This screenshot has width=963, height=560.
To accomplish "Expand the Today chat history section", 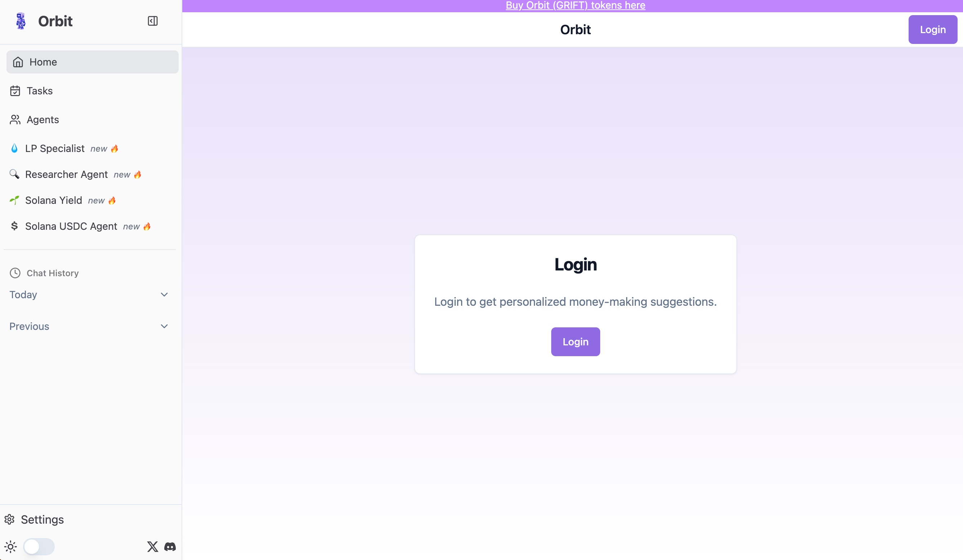I will [89, 295].
